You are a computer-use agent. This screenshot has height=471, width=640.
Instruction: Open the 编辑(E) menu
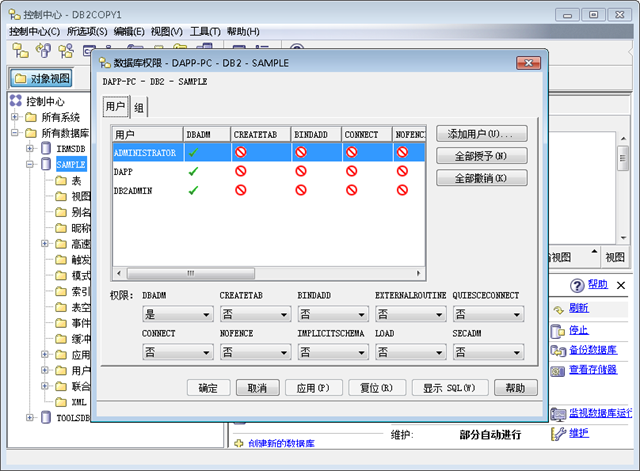pos(129,32)
